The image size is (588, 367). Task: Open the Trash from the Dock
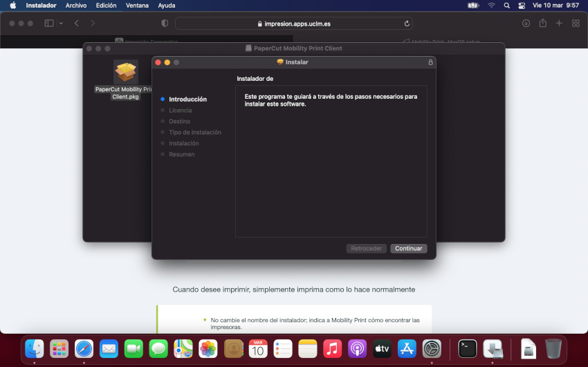(553, 348)
